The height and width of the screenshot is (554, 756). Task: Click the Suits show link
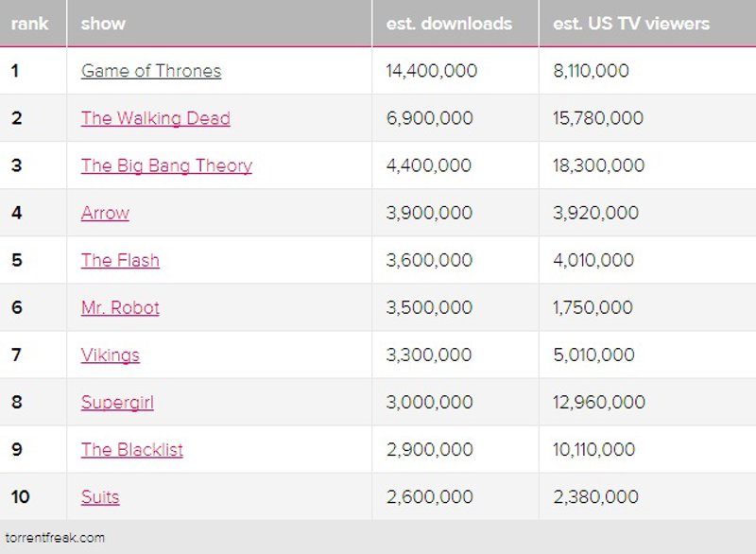pyautogui.click(x=100, y=496)
